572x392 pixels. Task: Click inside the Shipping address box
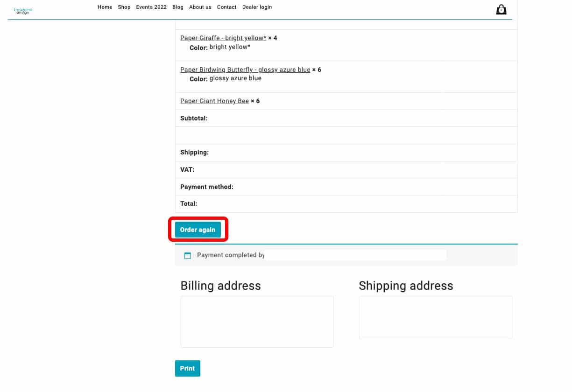tap(435, 317)
